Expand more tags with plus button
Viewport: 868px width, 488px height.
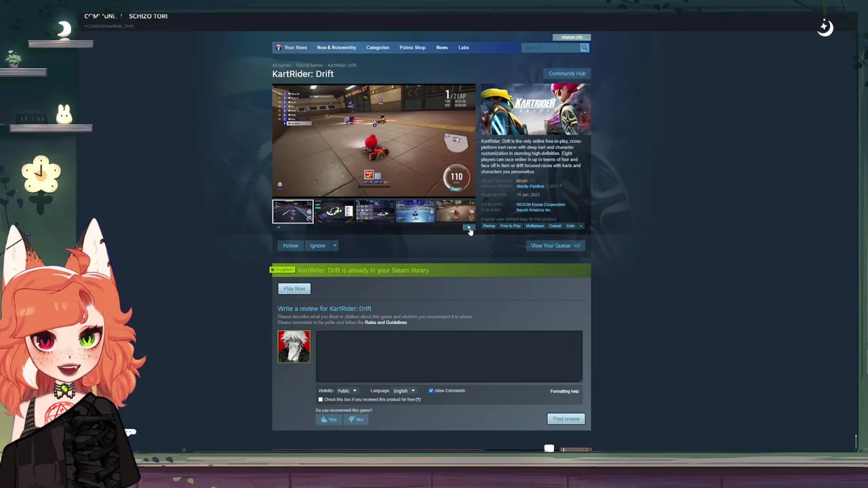click(x=580, y=226)
